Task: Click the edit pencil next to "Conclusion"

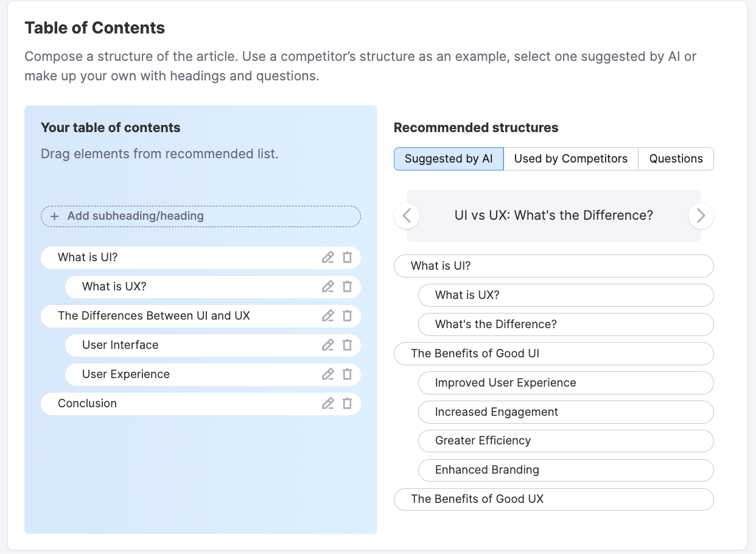Action: 328,403
